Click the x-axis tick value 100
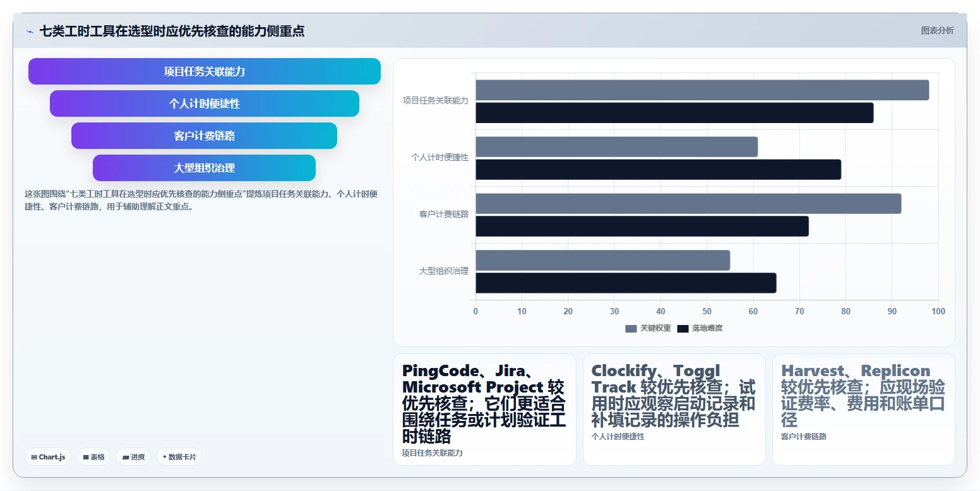The width and height of the screenshot is (980, 491). (x=938, y=311)
